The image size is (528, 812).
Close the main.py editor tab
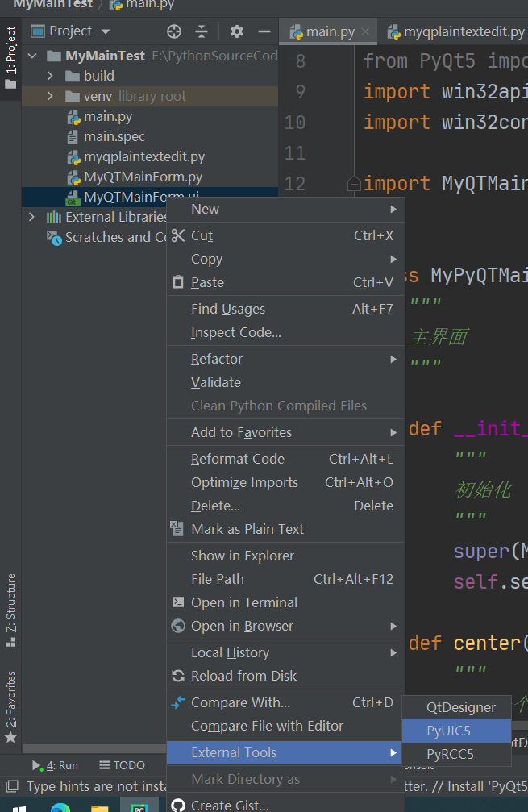365,31
